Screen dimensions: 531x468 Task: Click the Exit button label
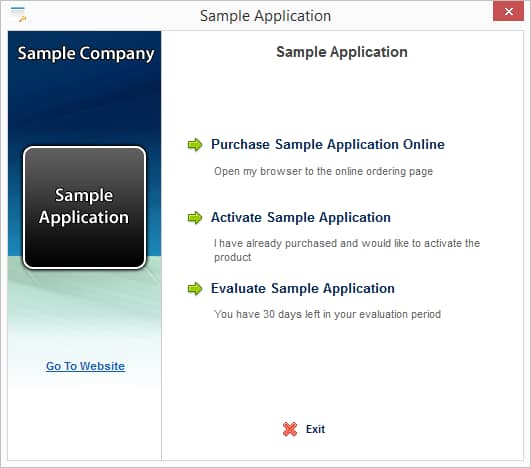[315, 429]
